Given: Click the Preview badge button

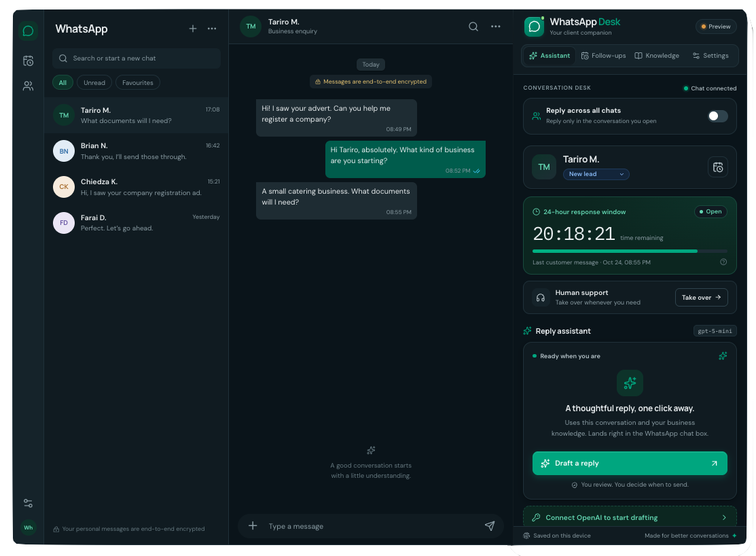Looking at the screenshot, I should (x=716, y=27).
